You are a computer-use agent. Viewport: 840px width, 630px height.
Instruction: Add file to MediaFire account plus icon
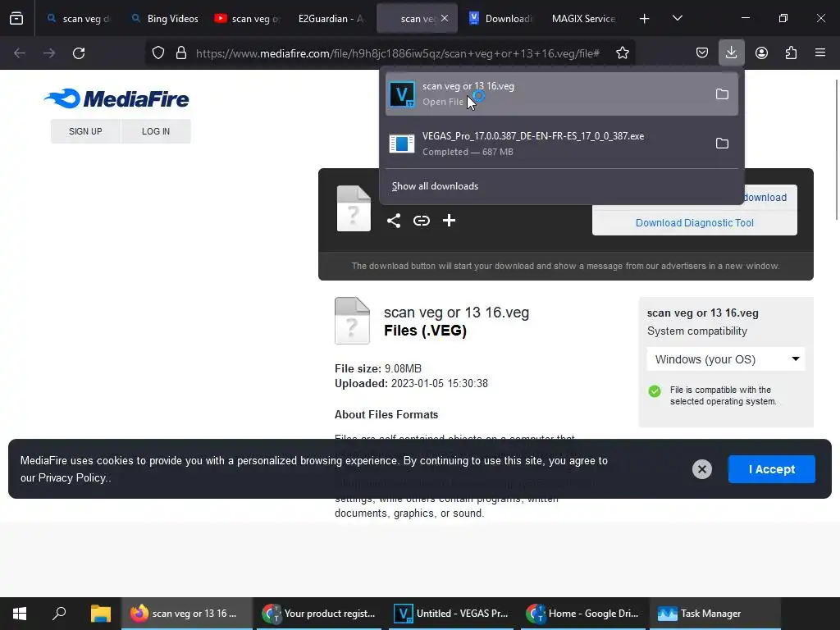pos(449,221)
